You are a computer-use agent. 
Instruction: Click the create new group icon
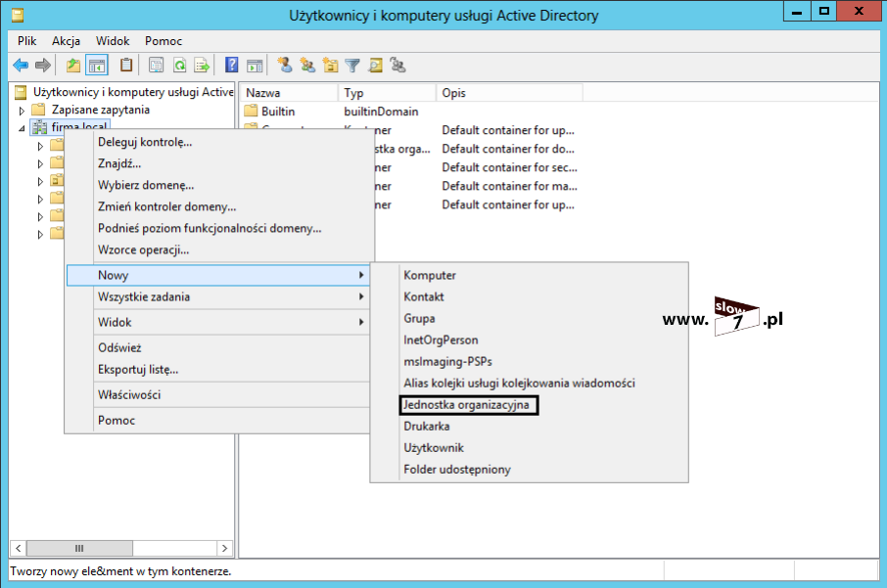(x=307, y=66)
